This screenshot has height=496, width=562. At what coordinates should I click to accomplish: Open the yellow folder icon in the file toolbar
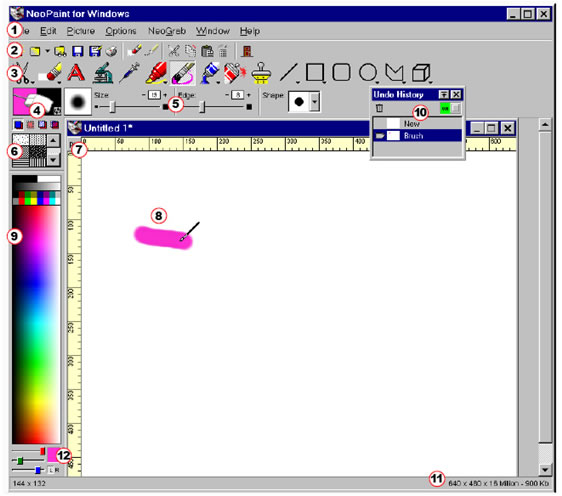tap(35, 51)
